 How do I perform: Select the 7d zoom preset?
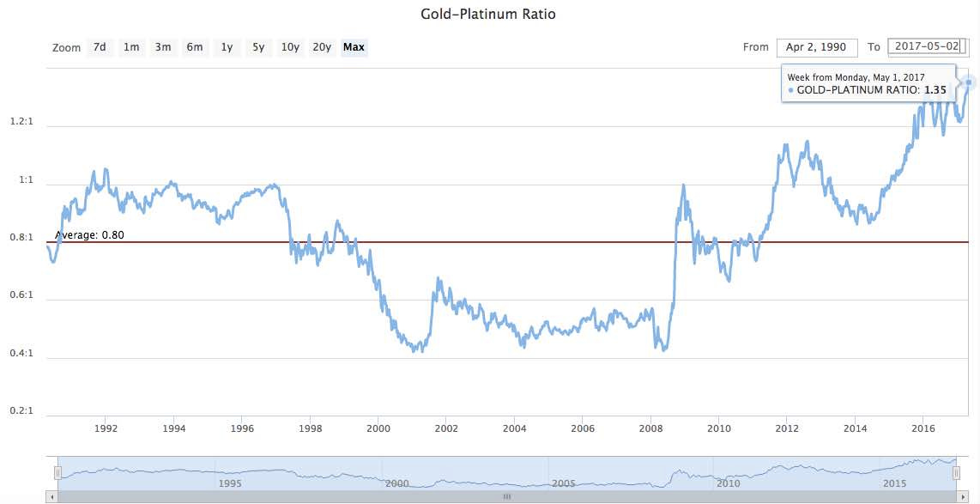[x=99, y=47]
